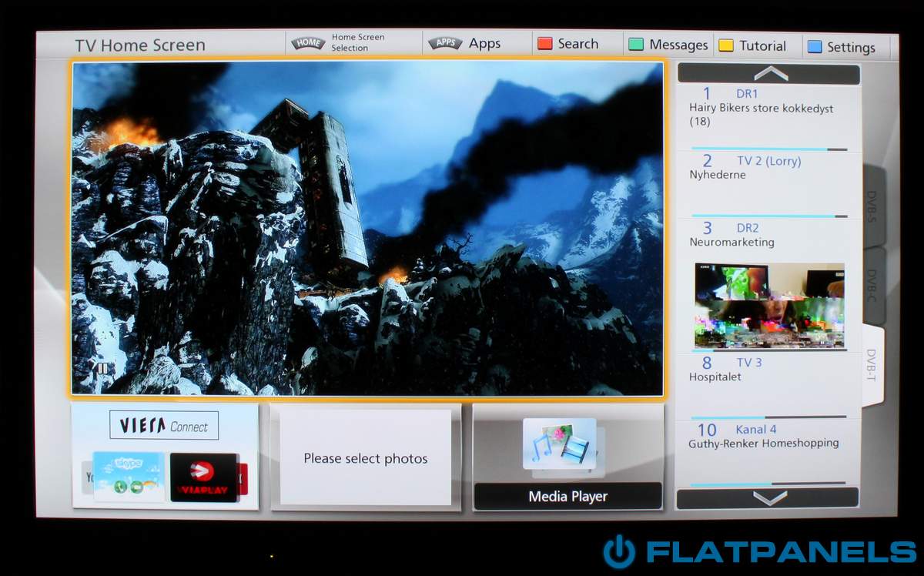Click the yellow color key icon
Viewport: 924px width, 576px height.
coord(726,45)
